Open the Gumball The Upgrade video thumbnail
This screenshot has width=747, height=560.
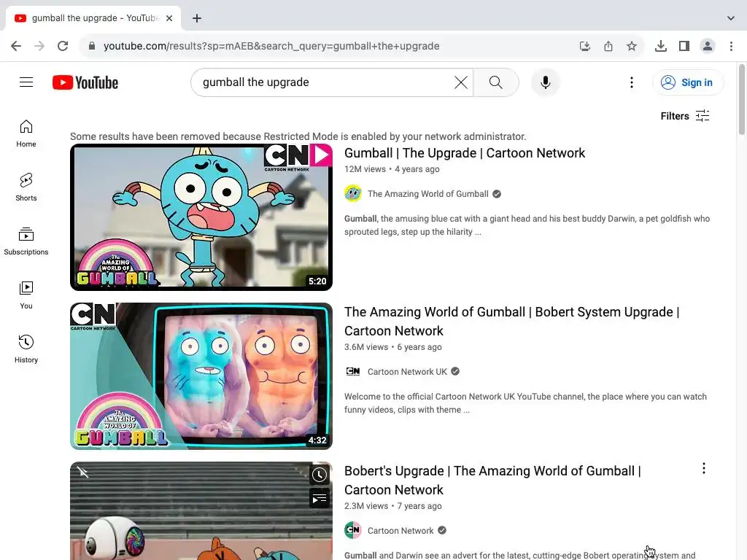click(x=201, y=217)
